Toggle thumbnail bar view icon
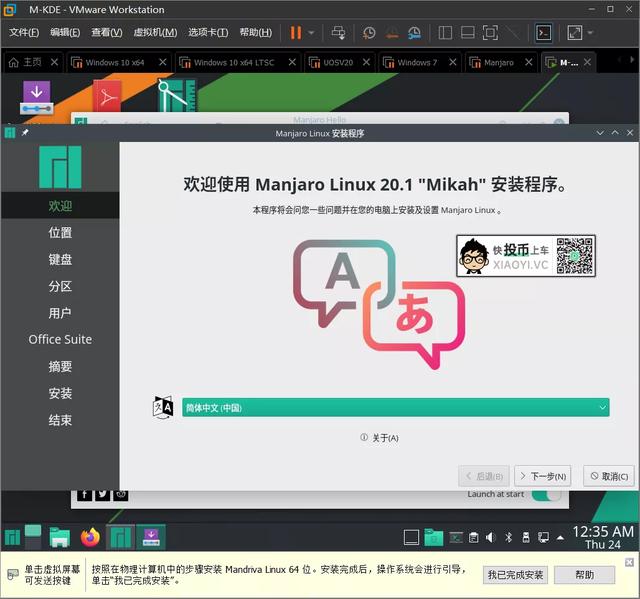Image resolution: width=640 pixels, height=599 pixels. click(x=467, y=33)
